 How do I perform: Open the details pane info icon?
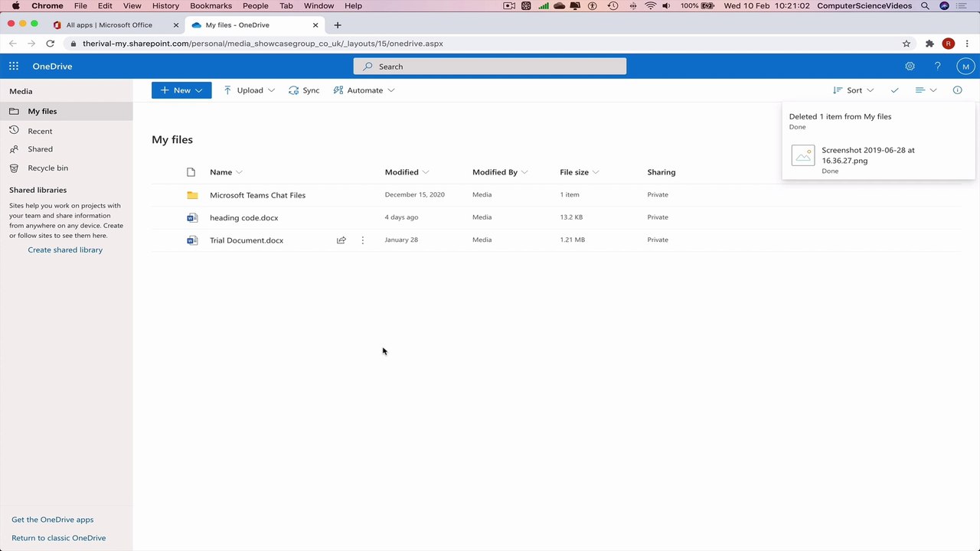pyautogui.click(x=957, y=90)
